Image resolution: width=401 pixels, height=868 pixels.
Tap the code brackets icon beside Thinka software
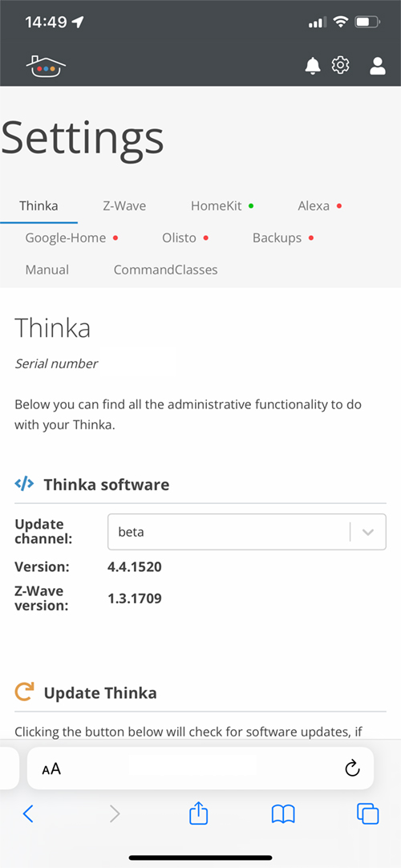24,484
